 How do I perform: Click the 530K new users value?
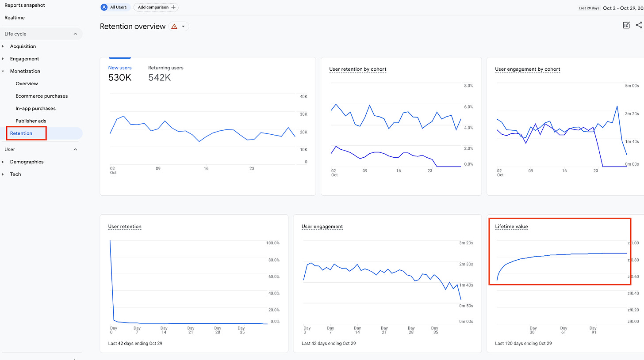click(120, 78)
